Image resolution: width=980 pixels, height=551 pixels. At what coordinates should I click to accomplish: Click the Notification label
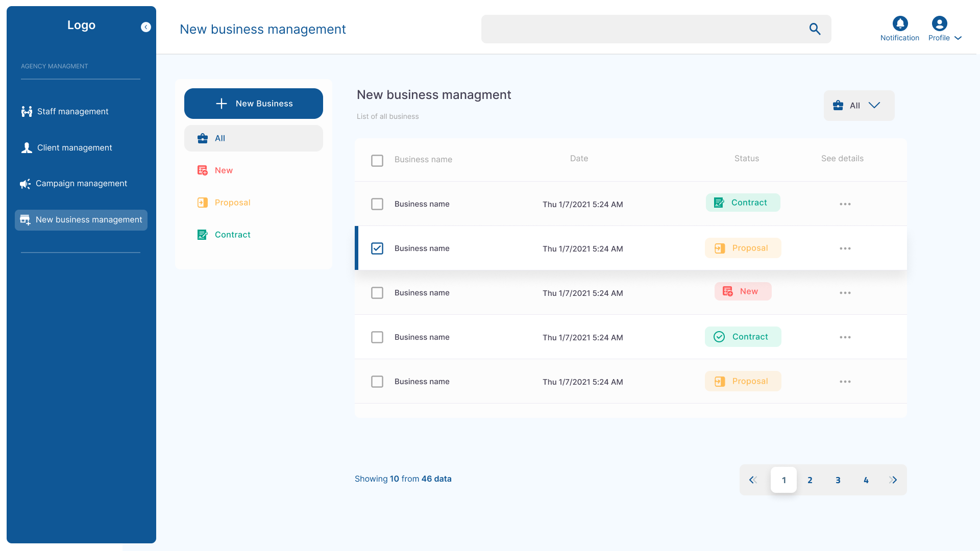tap(900, 38)
